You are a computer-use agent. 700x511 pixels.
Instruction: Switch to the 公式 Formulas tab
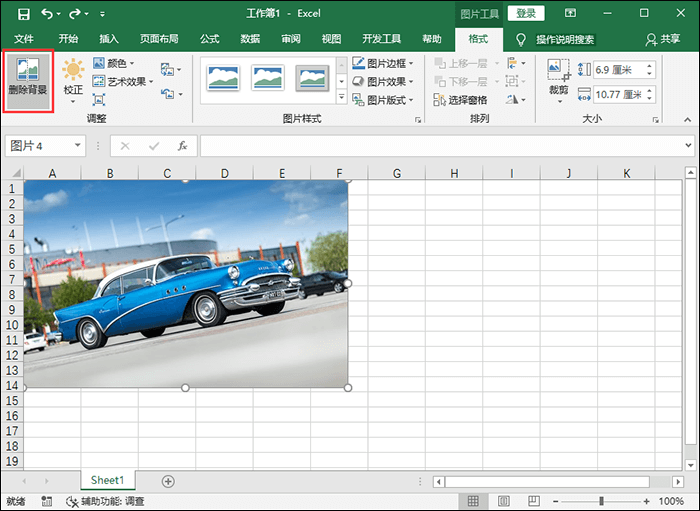[209, 39]
